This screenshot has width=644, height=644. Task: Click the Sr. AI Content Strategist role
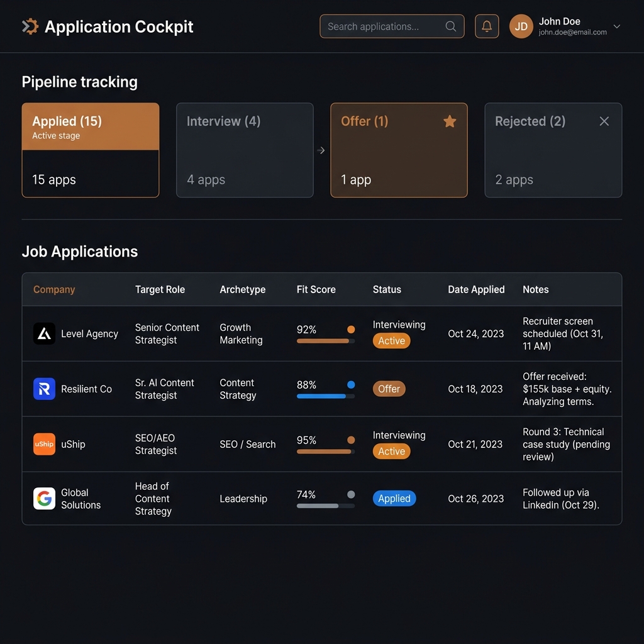point(164,389)
